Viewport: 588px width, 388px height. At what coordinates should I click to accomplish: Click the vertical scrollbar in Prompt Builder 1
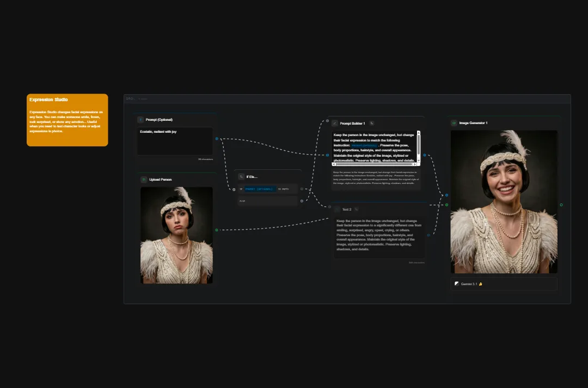pos(419,146)
